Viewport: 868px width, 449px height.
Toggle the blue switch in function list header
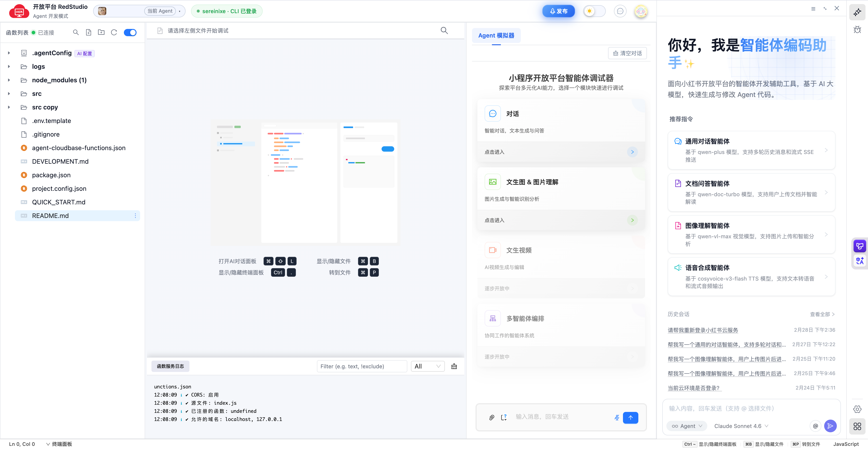pyautogui.click(x=130, y=32)
